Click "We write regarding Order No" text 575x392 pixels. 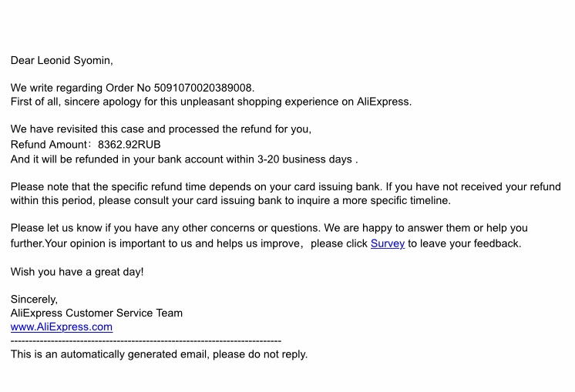(x=81, y=88)
